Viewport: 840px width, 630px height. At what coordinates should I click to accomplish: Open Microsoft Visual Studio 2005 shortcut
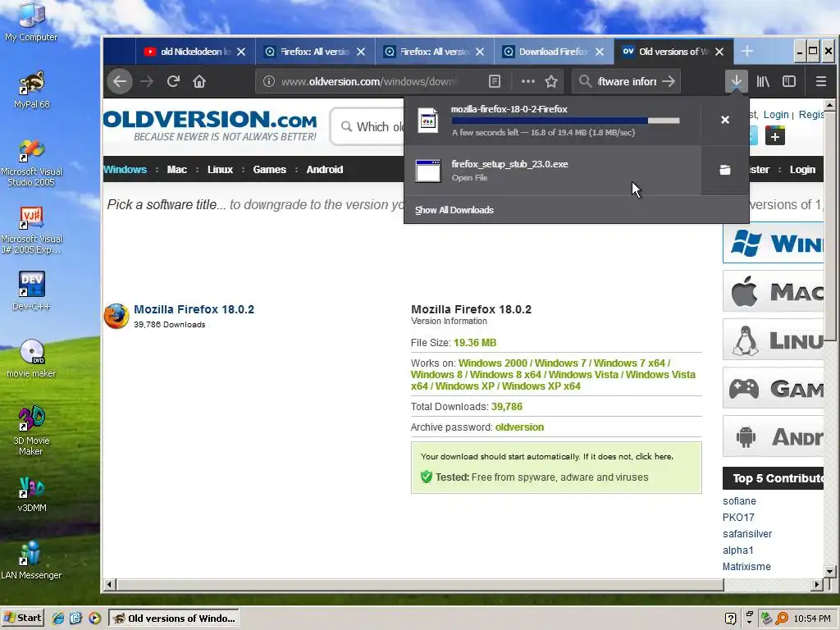pyautogui.click(x=32, y=163)
